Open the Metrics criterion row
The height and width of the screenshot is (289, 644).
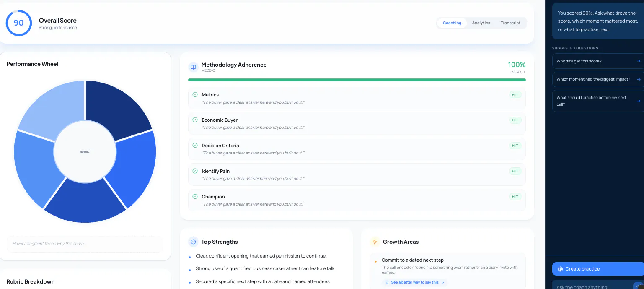357,98
